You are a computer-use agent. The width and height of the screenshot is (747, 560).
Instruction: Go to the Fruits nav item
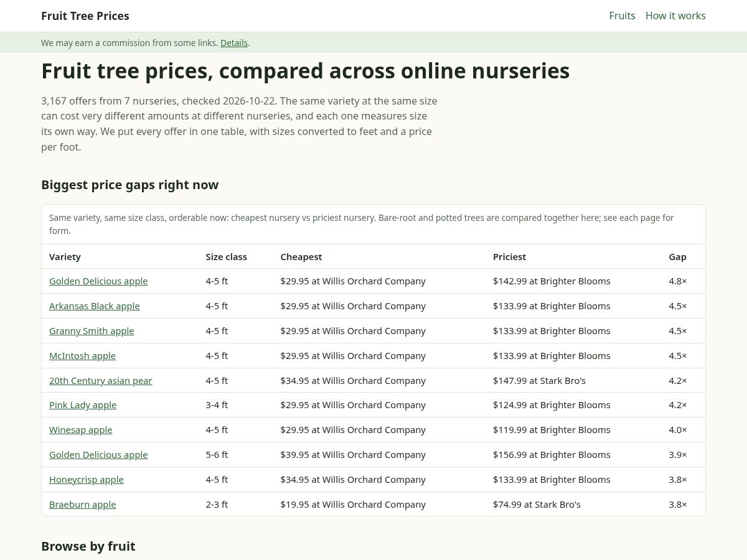click(x=622, y=16)
